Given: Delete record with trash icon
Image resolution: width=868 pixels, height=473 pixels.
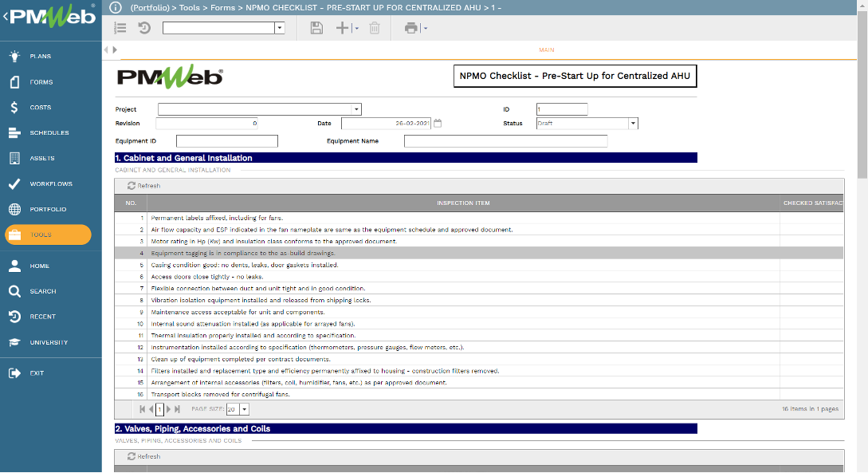Looking at the screenshot, I should 375,28.
